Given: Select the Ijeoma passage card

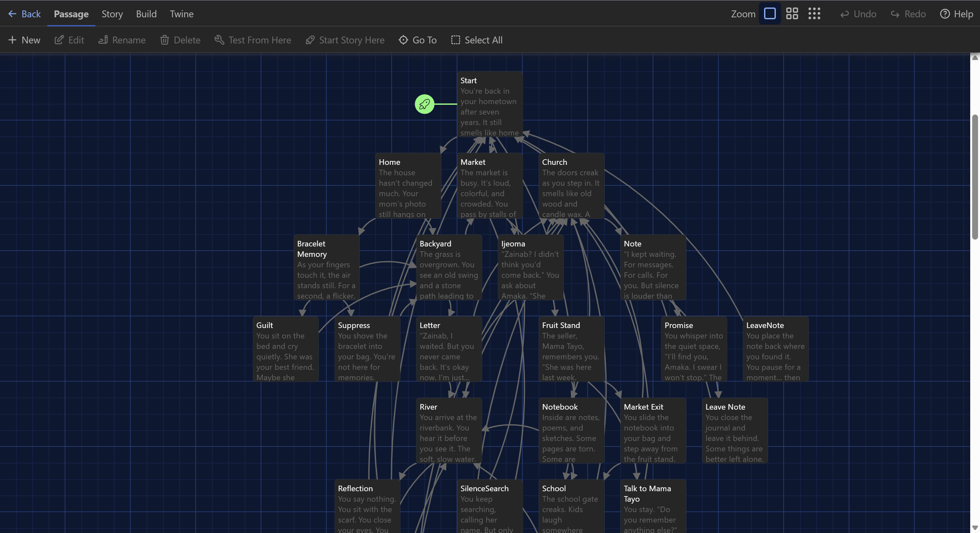Looking at the screenshot, I should (530, 267).
